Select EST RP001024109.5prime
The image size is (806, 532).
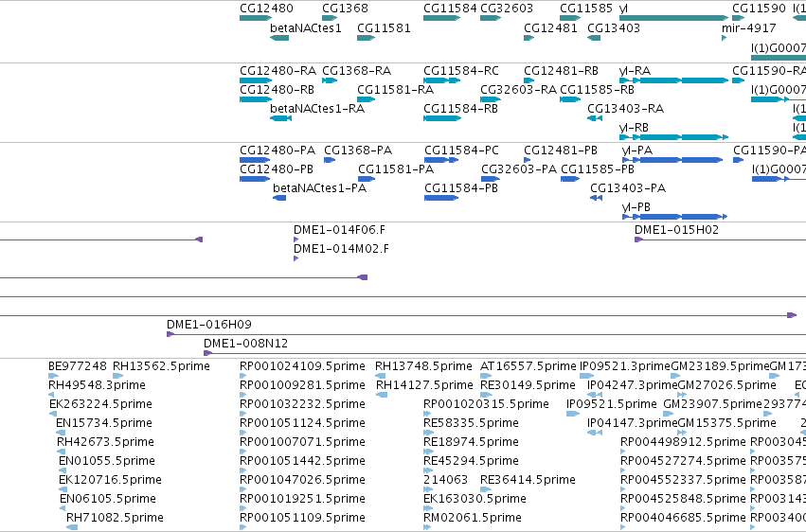pyautogui.click(x=243, y=376)
